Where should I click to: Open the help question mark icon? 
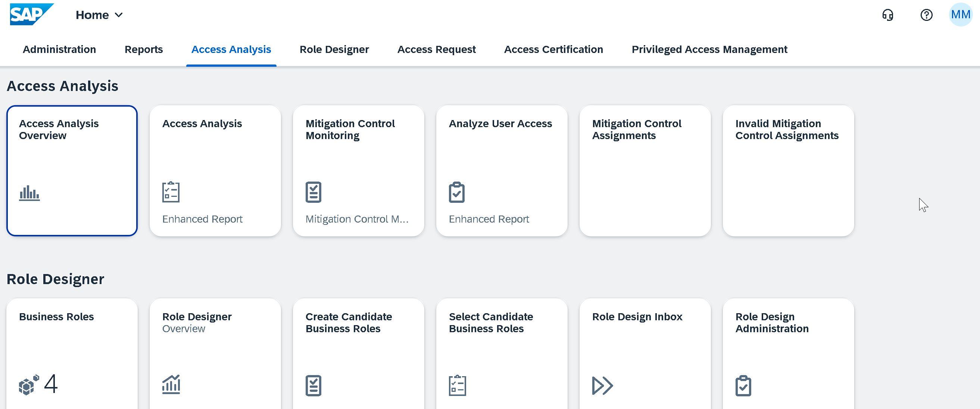(926, 15)
